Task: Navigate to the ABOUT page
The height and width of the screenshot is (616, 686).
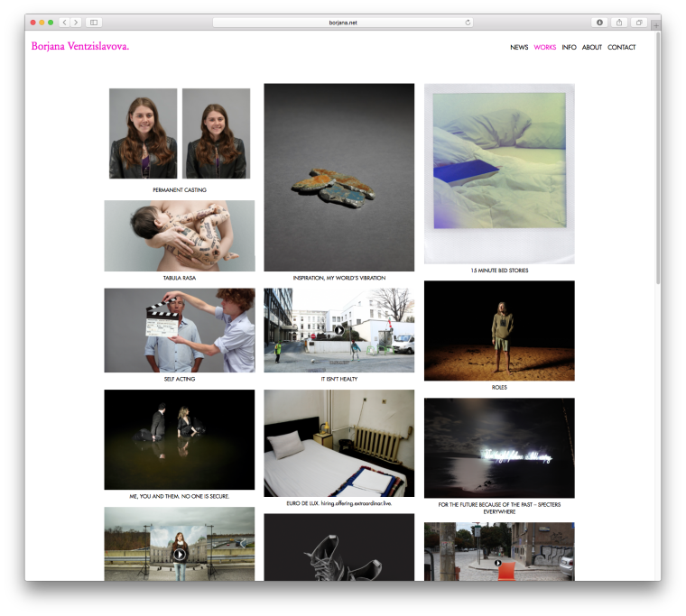Action: [592, 48]
